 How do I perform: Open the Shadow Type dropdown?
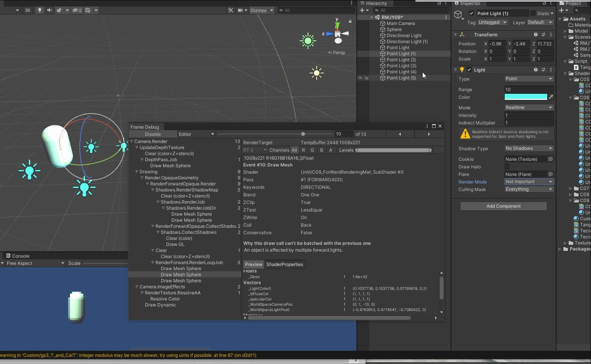tap(529, 148)
